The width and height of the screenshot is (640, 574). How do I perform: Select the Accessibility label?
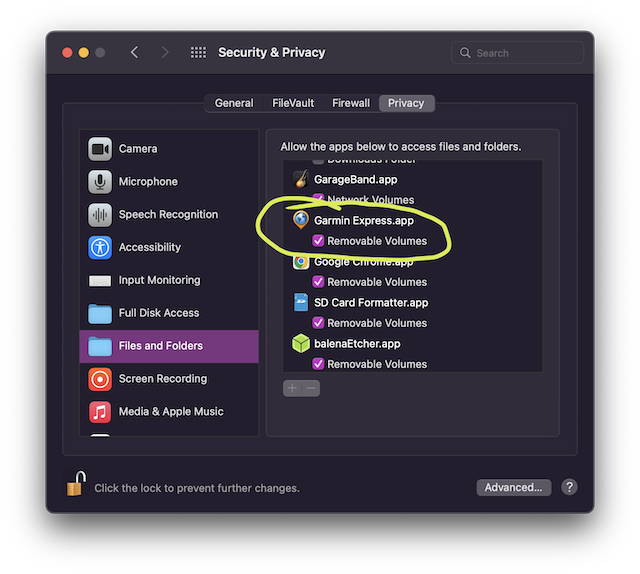coord(150,247)
